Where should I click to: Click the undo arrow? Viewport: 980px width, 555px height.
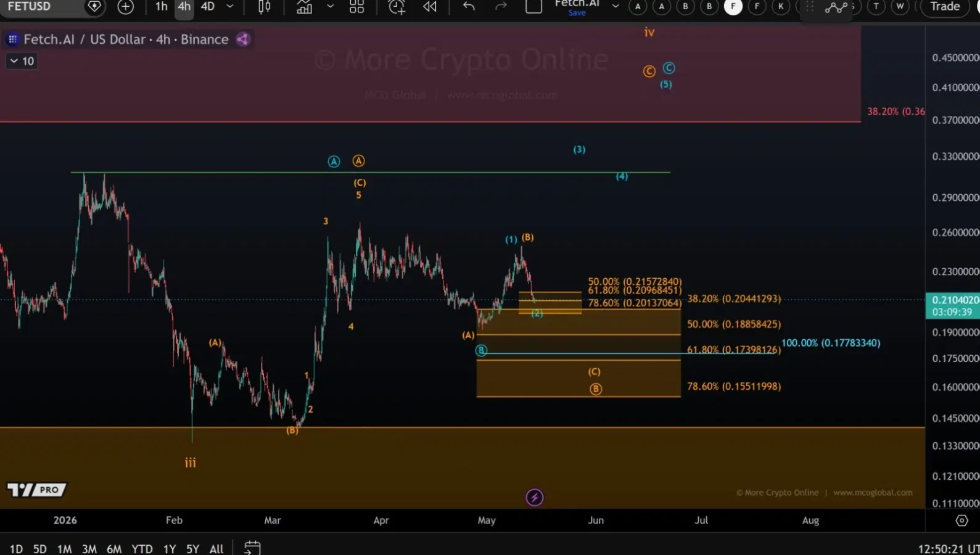tap(469, 7)
